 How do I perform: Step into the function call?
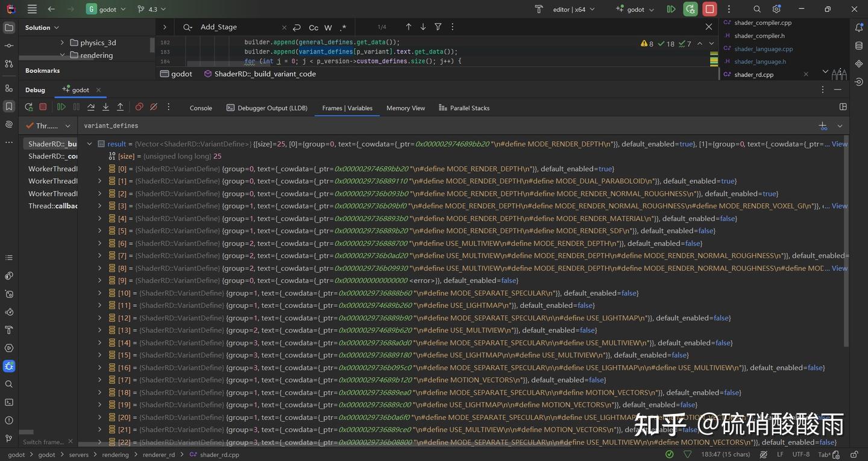(x=105, y=107)
